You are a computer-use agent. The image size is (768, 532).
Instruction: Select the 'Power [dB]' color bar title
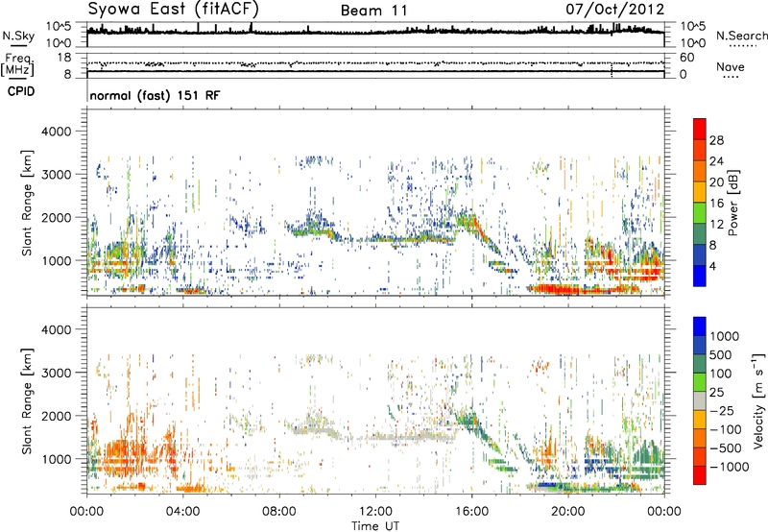[x=733, y=203]
